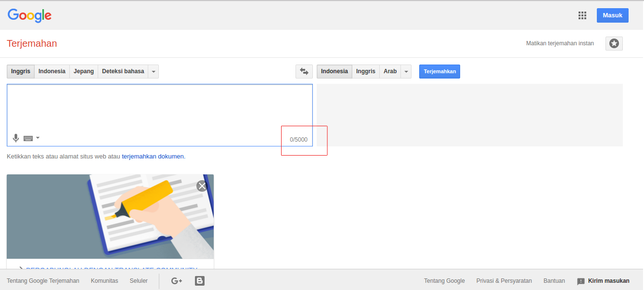This screenshot has height=290, width=644.
Task: Select Inggris as target language
Action: (x=366, y=71)
